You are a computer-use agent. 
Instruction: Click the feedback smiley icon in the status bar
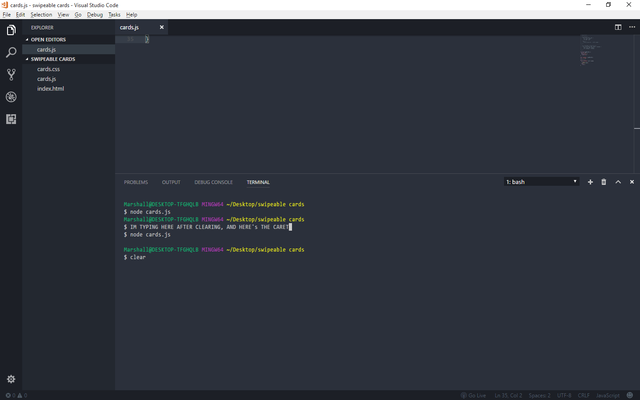tap(630, 395)
